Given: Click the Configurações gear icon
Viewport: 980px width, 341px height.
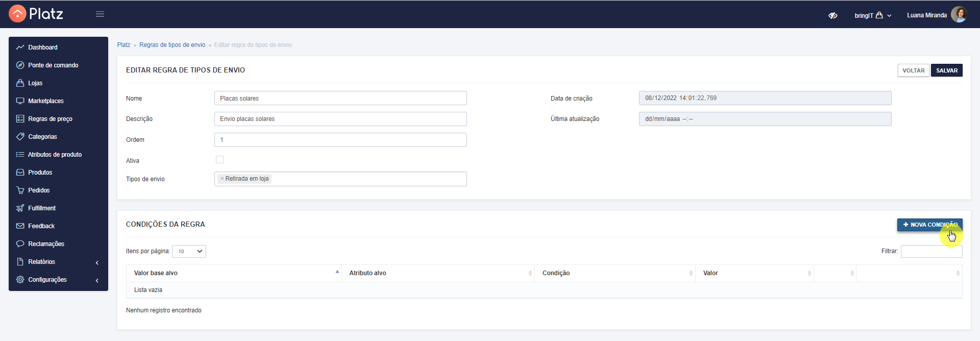Looking at the screenshot, I should (x=20, y=280).
